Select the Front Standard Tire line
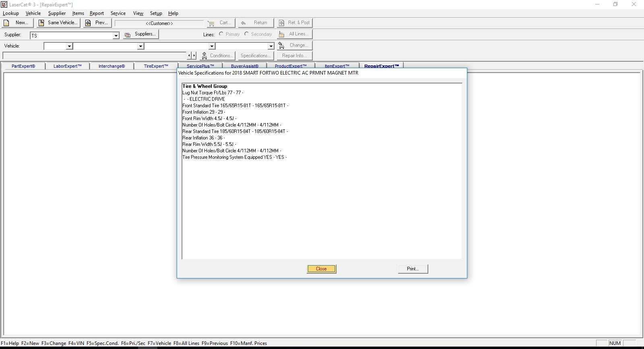 click(x=235, y=106)
